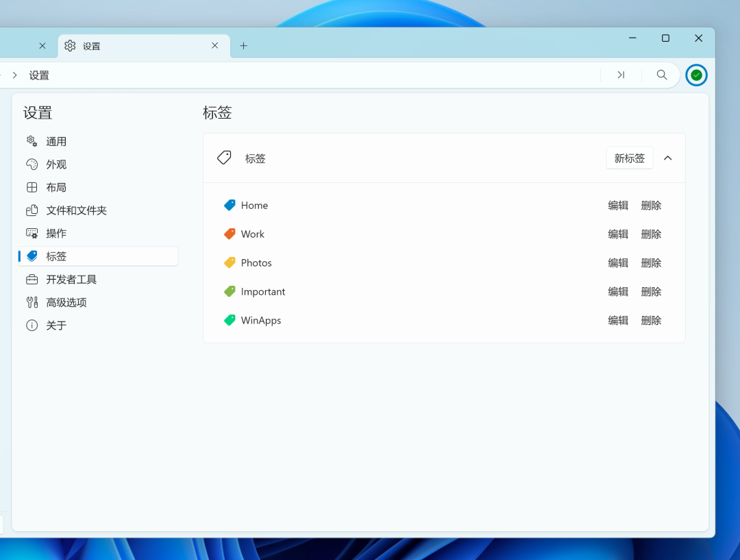Viewport: 740px width, 560px height.
Task: Collapse the 标签 section chevron
Action: coord(668,158)
